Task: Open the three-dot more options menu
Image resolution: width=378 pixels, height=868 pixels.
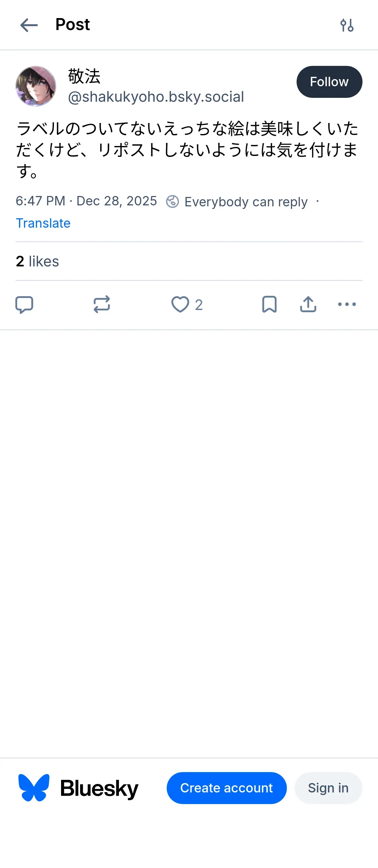Action: coord(347,305)
